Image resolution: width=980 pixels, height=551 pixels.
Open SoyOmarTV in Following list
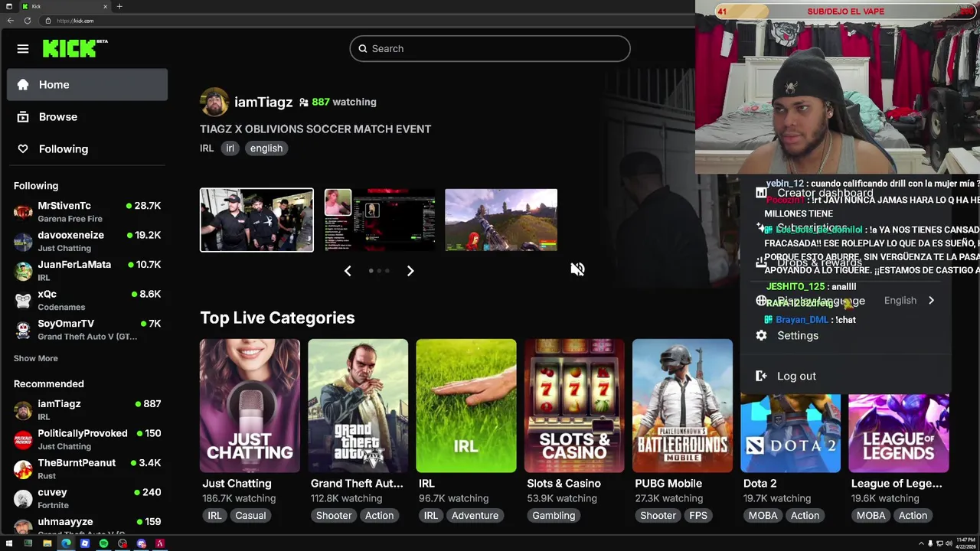click(87, 330)
